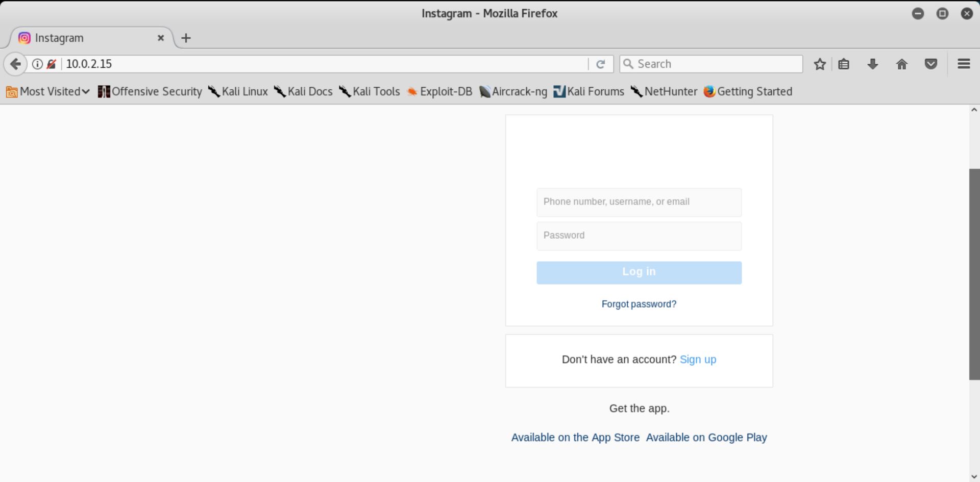Open Aircrack-ng bookmark
The width and height of the screenshot is (980, 482).
[x=513, y=92]
